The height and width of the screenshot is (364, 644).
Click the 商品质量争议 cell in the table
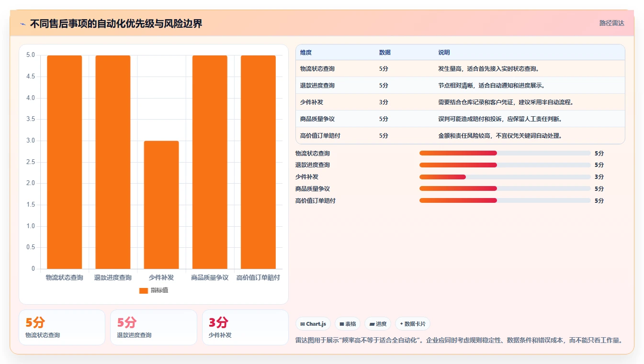(x=317, y=119)
